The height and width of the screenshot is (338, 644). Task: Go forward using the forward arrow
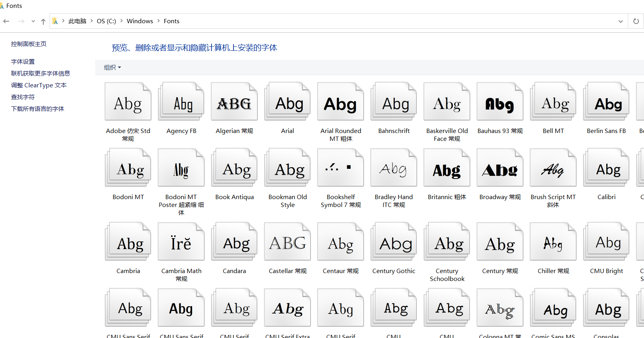point(21,21)
